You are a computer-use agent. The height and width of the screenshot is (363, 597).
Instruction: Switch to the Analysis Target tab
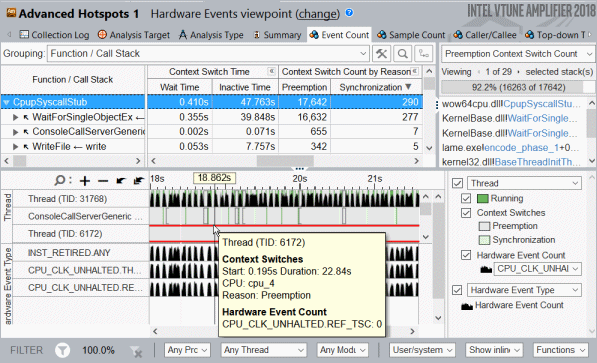click(x=133, y=35)
